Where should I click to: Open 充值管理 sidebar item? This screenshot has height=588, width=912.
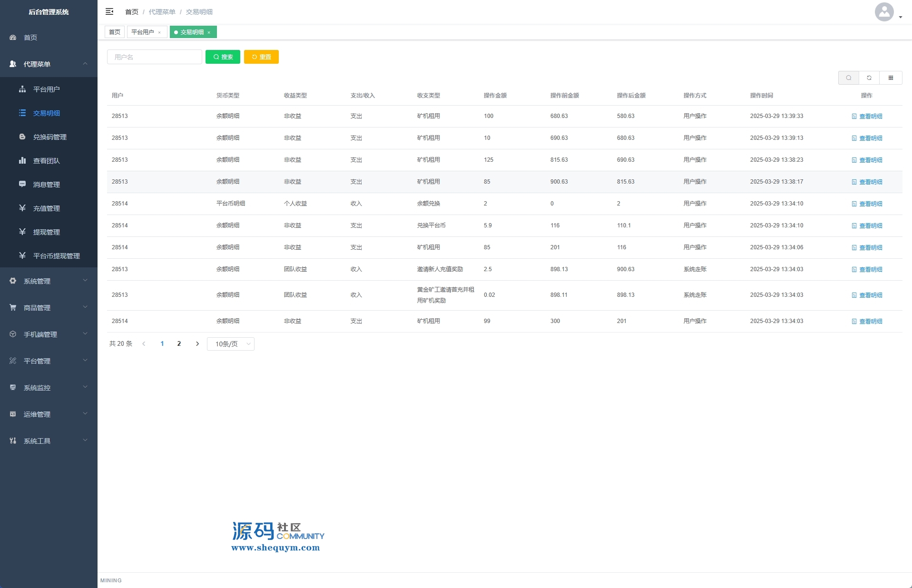point(46,208)
